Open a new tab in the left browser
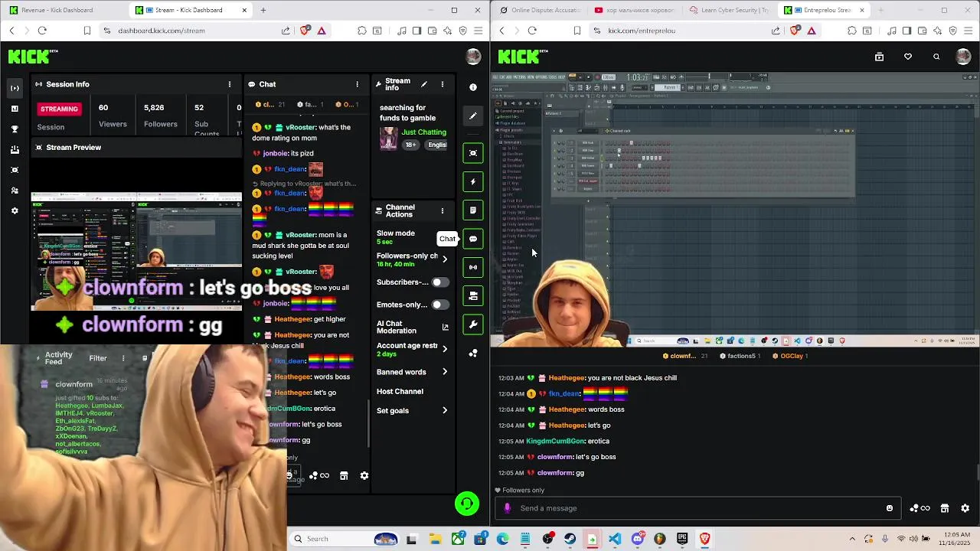Image resolution: width=980 pixels, height=551 pixels. point(263,10)
